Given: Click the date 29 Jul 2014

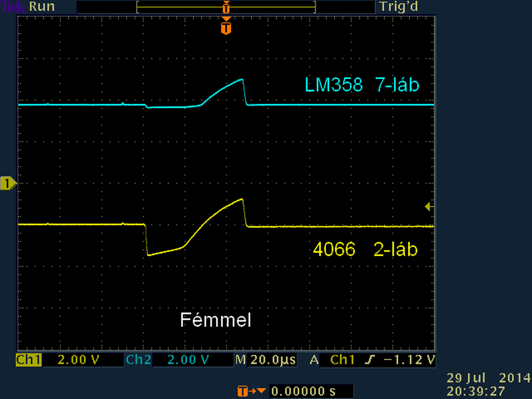Looking at the screenshot, I should [x=489, y=378].
